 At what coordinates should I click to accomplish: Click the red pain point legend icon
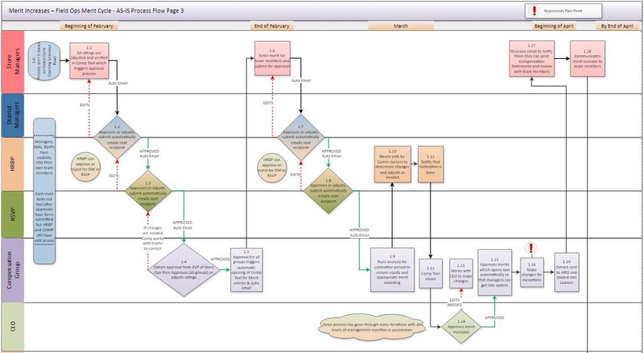[x=535, y=11]
